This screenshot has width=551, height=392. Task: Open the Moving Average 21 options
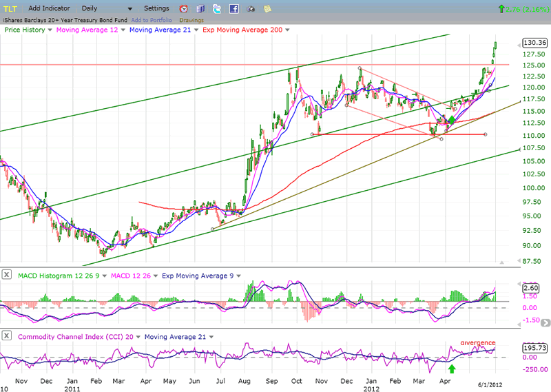(x=195, y=30)
